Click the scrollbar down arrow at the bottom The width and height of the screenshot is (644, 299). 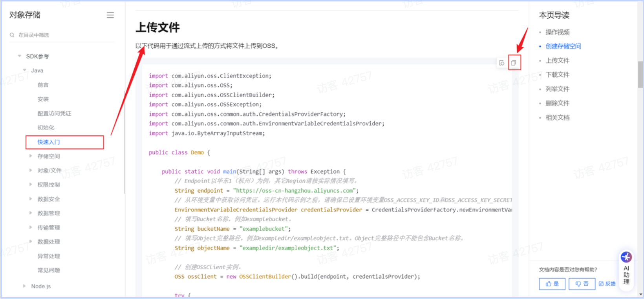tap(640, 294)
